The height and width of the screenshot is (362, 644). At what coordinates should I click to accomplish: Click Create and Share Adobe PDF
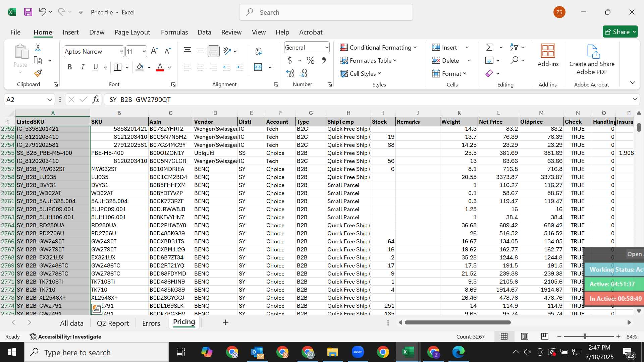592,60
